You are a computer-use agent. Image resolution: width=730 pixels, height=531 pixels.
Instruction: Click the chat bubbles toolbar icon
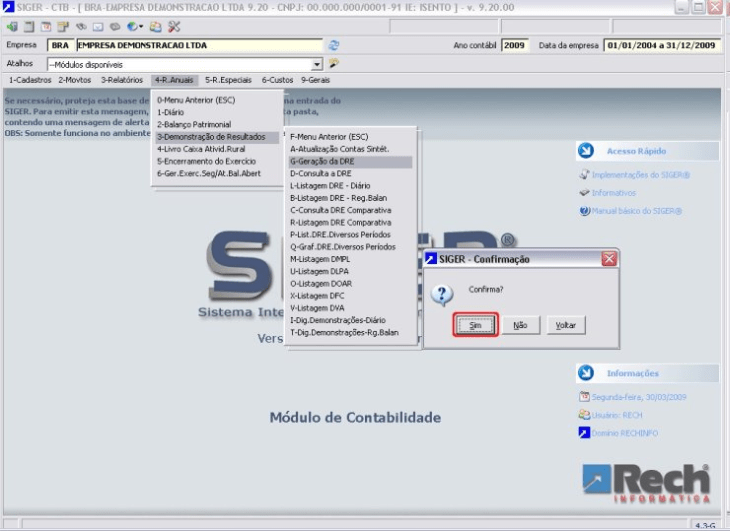[x=115, y=27]
